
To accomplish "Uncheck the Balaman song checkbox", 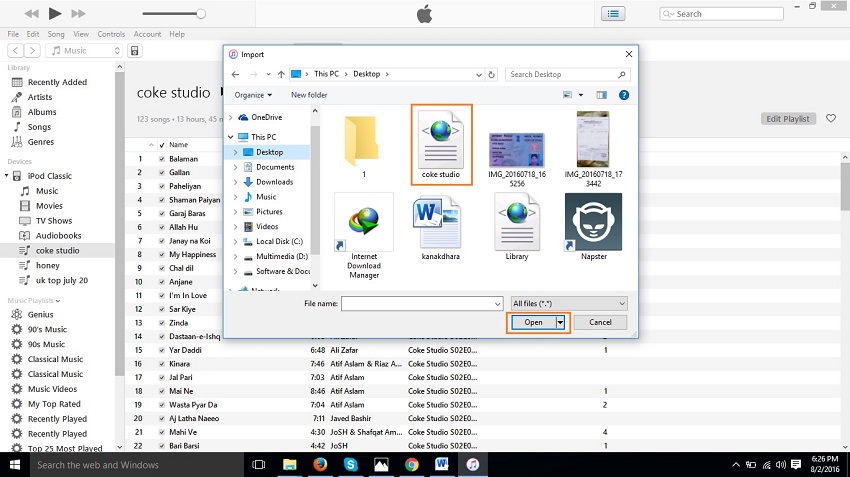I will tap(162, 159).
